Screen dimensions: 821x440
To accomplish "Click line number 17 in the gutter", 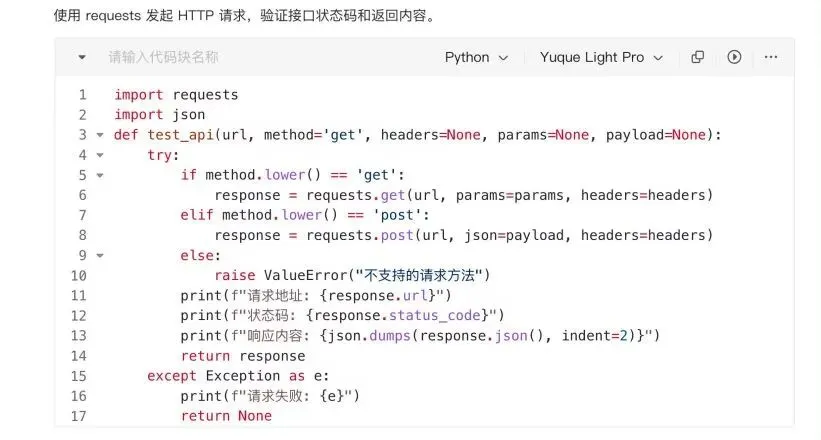I will [79, 416].
